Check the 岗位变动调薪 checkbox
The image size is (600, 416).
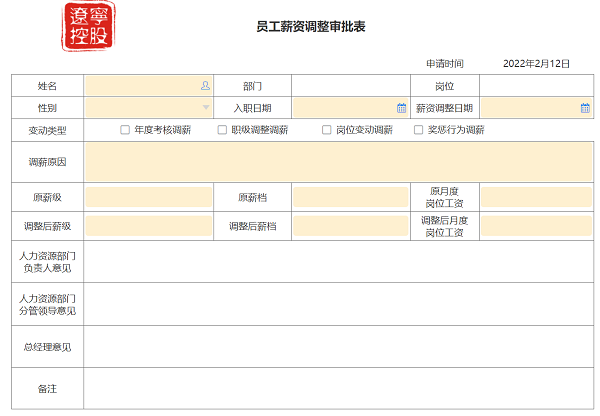tap(326, 130)
